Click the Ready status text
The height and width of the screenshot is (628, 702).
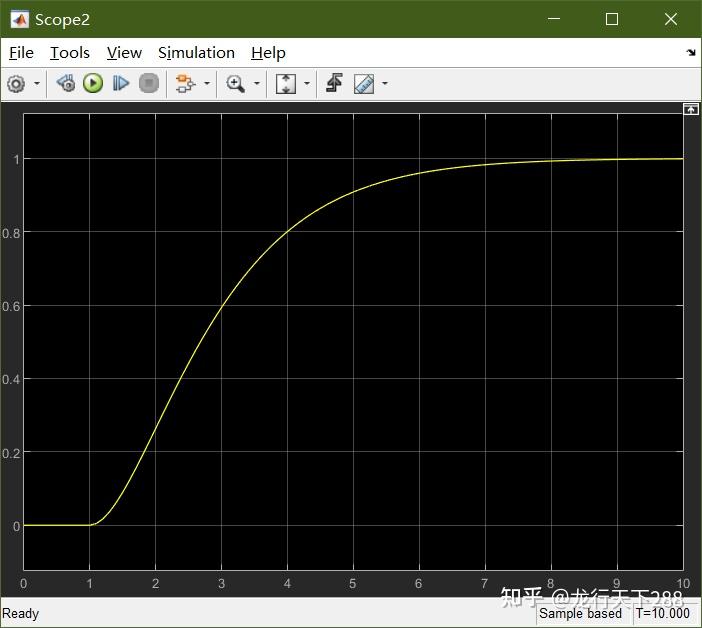point(21,613)
